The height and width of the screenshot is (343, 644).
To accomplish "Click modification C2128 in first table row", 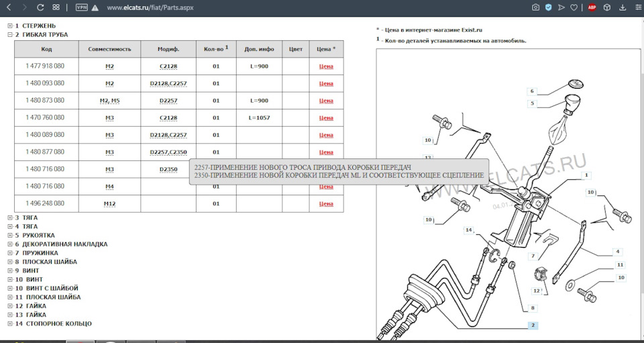I will point(168,66).
